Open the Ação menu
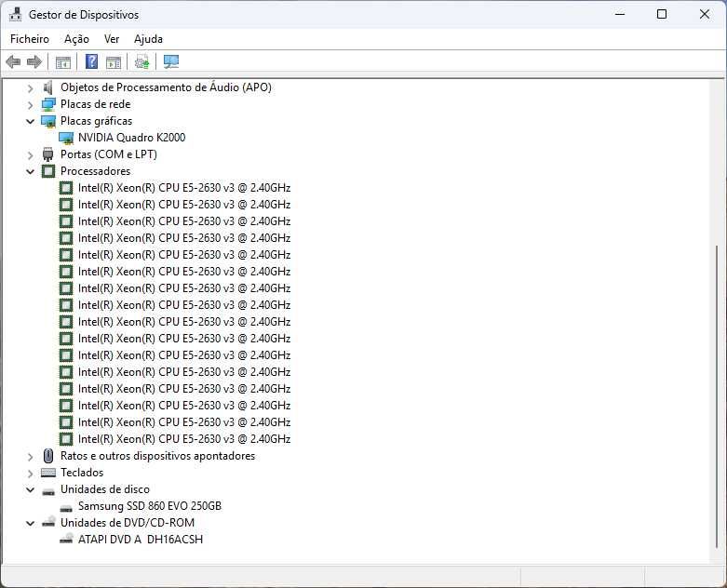 point(76,39)
